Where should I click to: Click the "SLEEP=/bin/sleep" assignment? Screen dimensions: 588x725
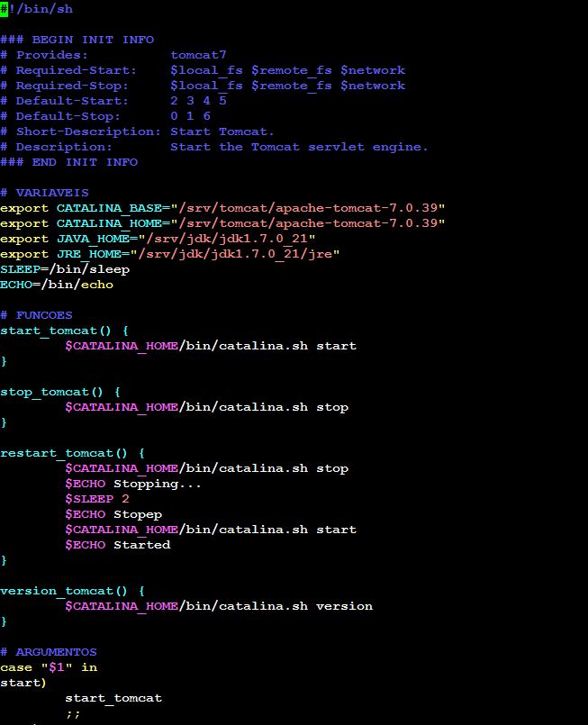click(x=65, y=269)
